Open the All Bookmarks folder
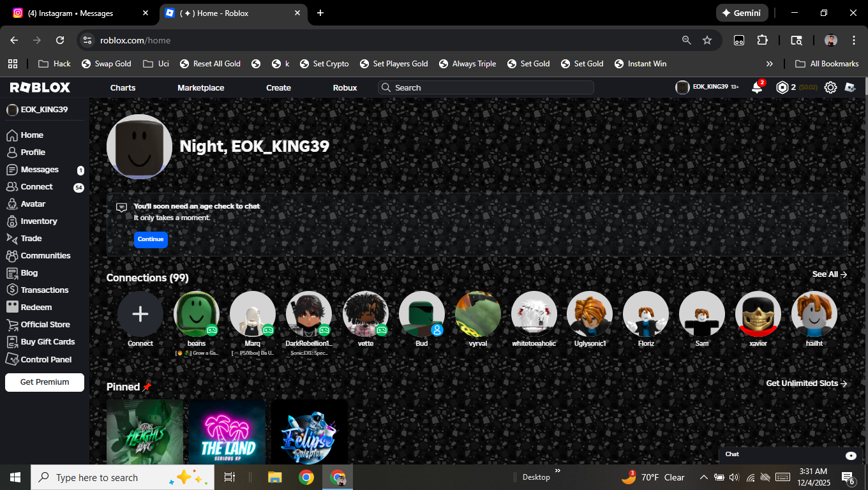Image resolution: width=868 pixels, height=490 pixels. (x=827, y=64)
